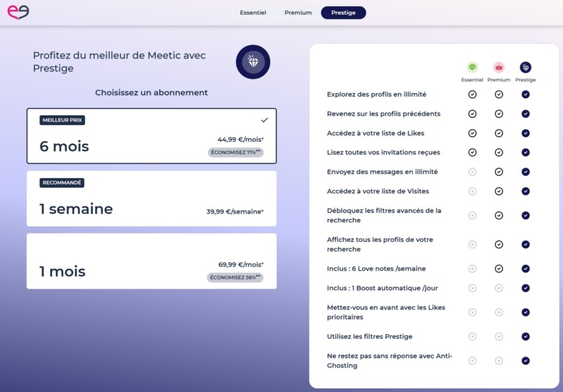Choose the 6 mois subscription card
The image size is (563, 392).
click(152, 136)
